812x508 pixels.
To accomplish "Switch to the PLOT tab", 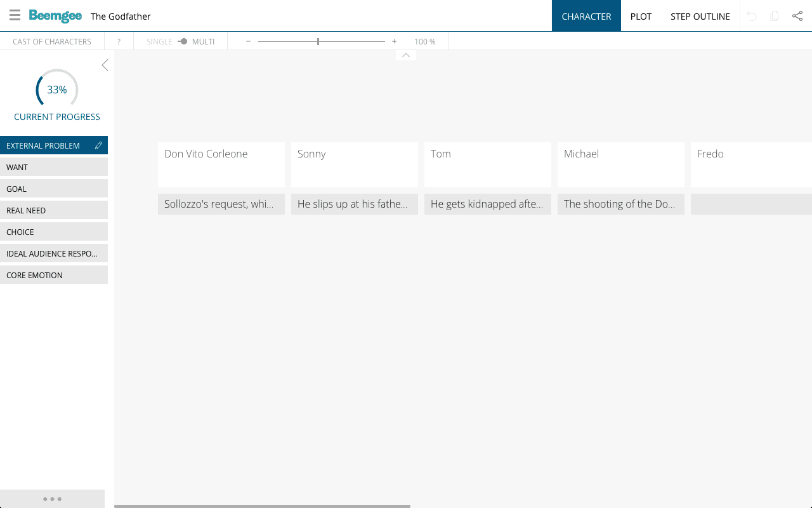I will click(x=641, y=16).
